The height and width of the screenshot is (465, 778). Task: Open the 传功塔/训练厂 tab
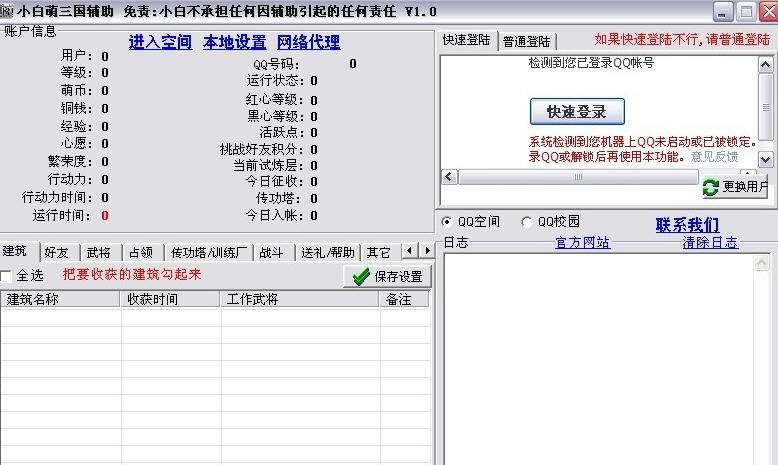pos(208,253)
